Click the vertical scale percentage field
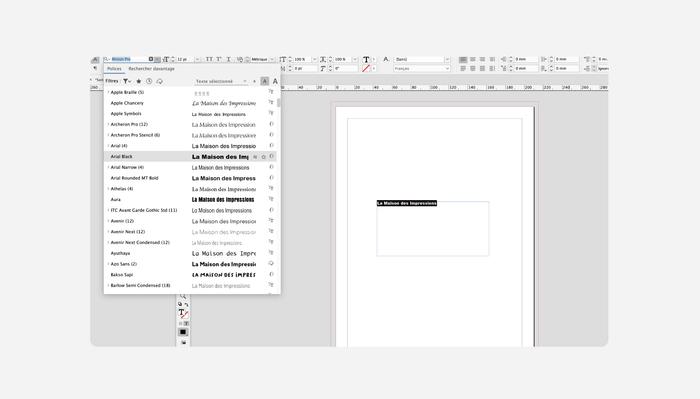This screenshot has height=399, width=700. click(301, 59)
